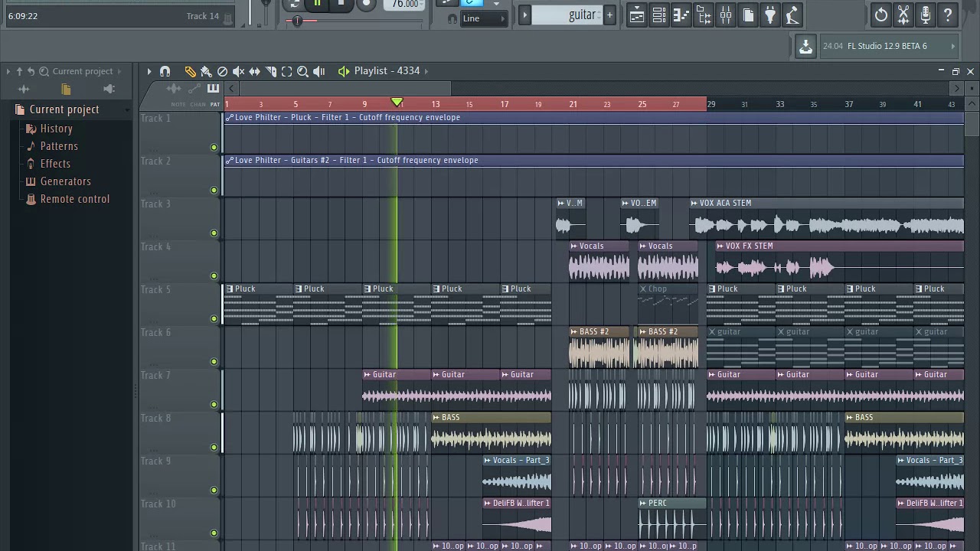Viewport: 980px width, 551px height.
Task: Select the VOX ACA STEM audio clip
Action: (x=827, y=218)
